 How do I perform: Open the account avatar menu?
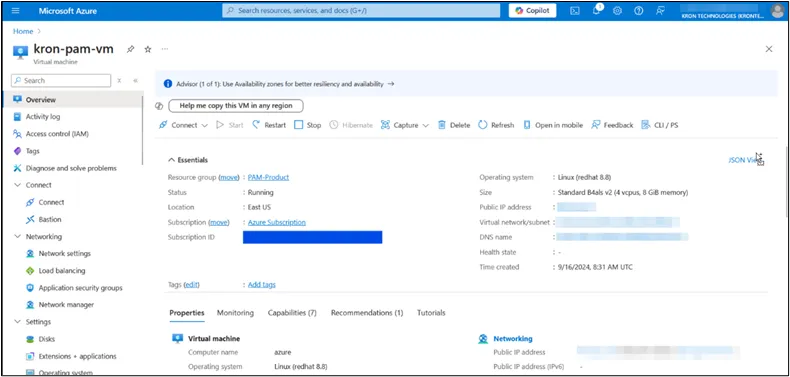pos(777,11)
